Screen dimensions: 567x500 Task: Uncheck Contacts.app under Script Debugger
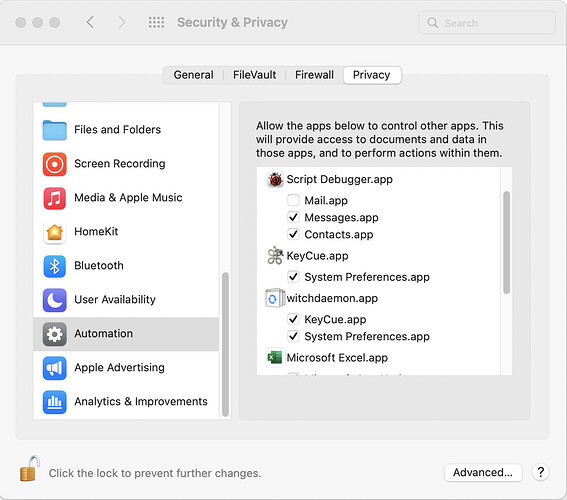293,234
